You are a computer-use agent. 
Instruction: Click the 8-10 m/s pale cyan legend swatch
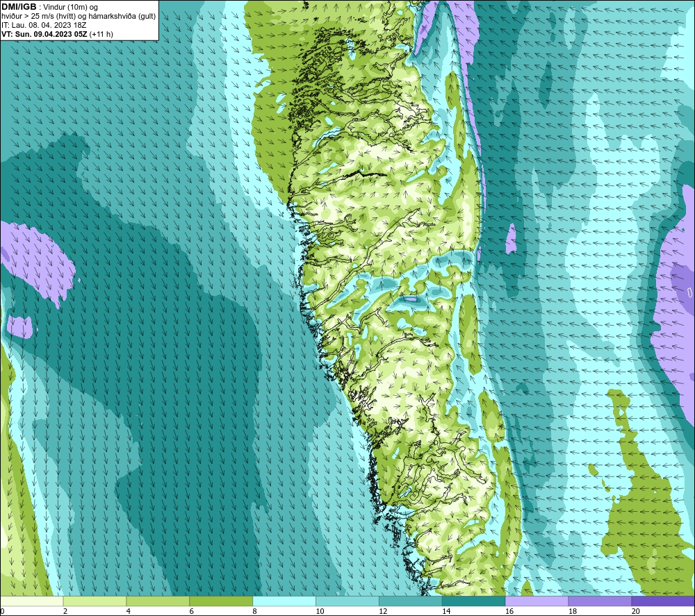coord(284,601)
